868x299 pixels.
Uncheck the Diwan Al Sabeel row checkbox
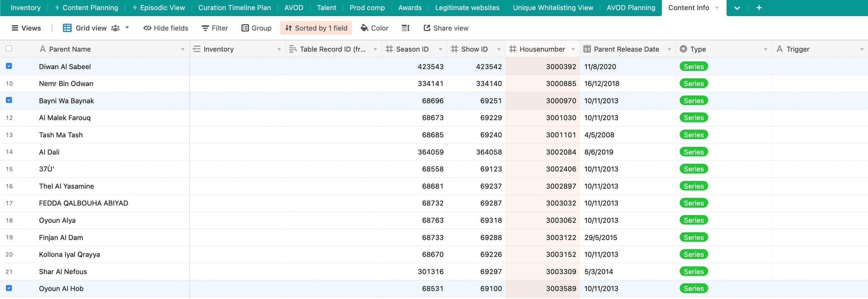click(9, 66)
